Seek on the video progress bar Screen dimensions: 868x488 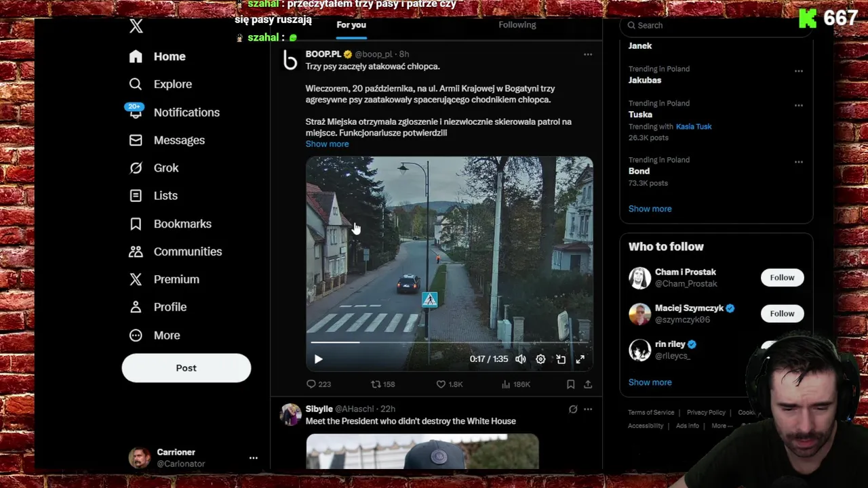449,343
